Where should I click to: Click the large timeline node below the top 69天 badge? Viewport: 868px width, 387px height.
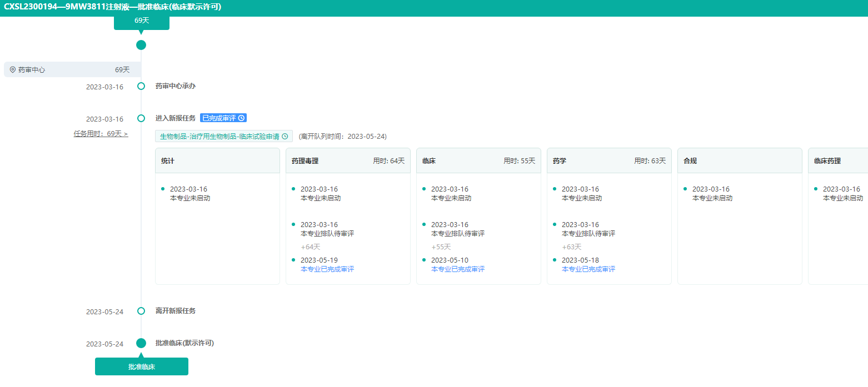141,45
